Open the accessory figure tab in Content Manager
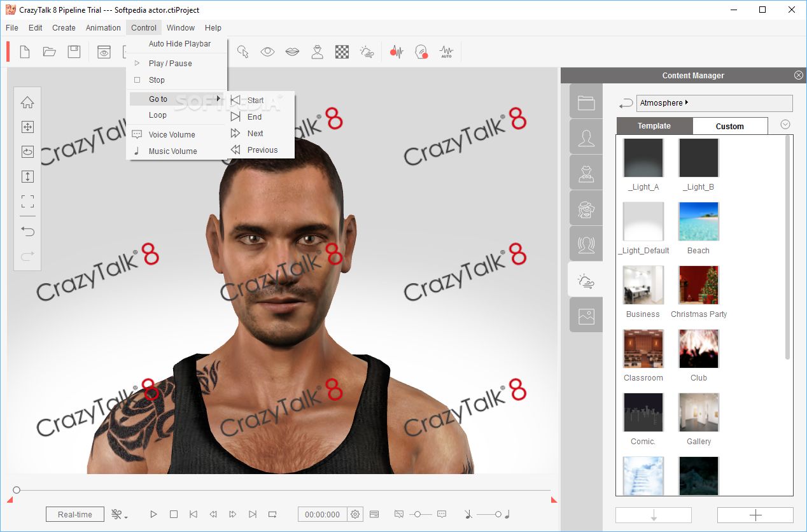 [x=586, y=174]
